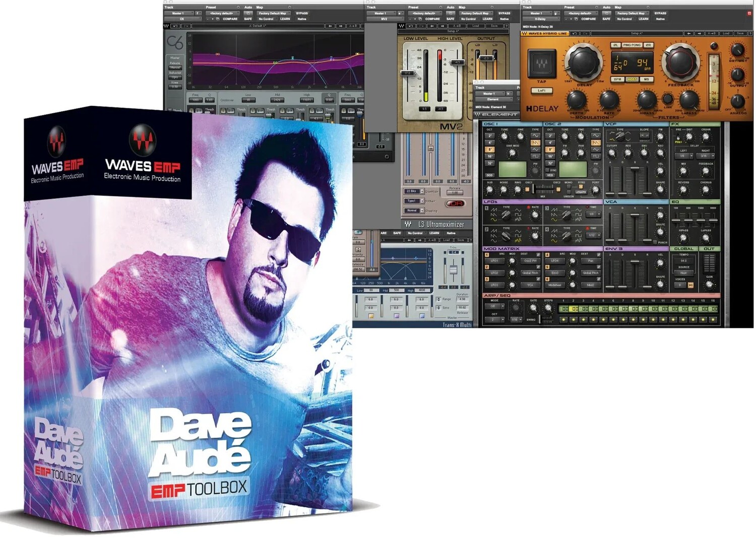This screenshot has width=756, height=538.
Task: Open factory default preset dropdown in H-Delay window
Action: point(580,13)
